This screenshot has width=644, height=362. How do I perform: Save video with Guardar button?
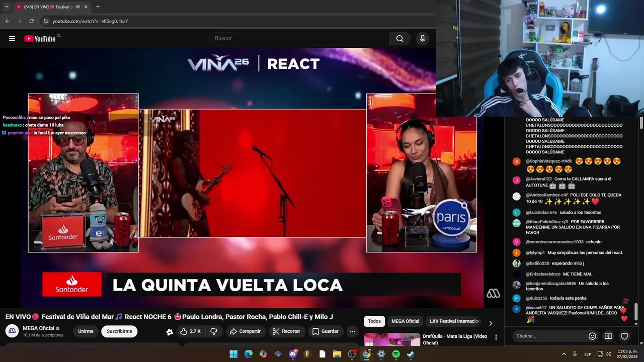click(325, 331)
